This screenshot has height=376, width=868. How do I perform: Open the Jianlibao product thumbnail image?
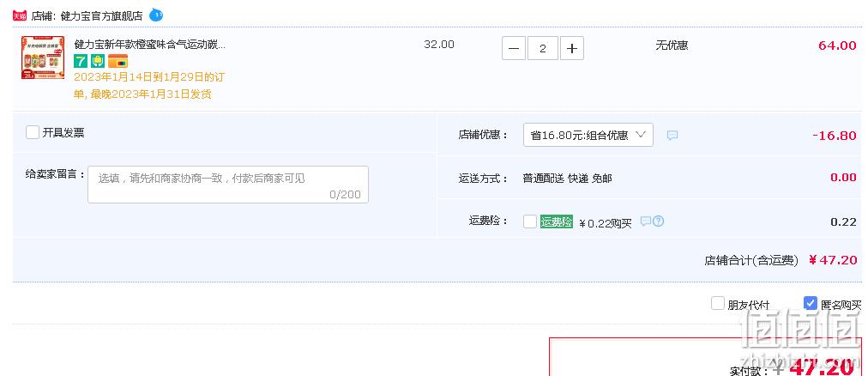[x=43, y=58]
